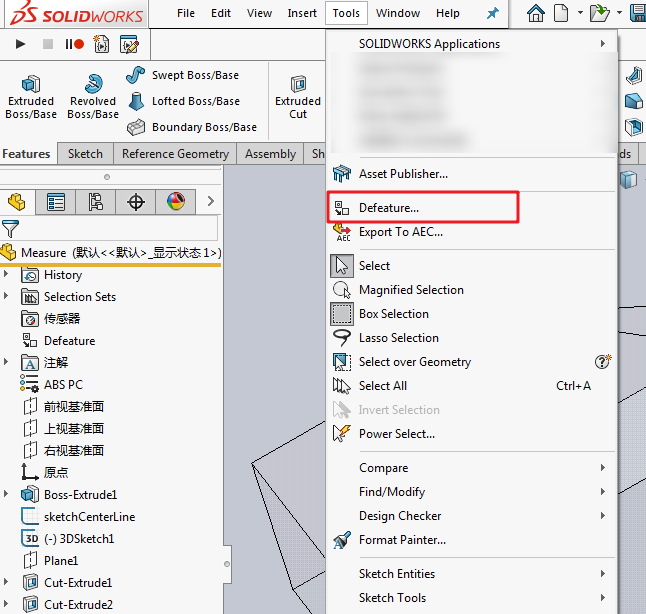The image size is (646, 614).
Task: Close the Tools menu
Action: click(346, 13)
